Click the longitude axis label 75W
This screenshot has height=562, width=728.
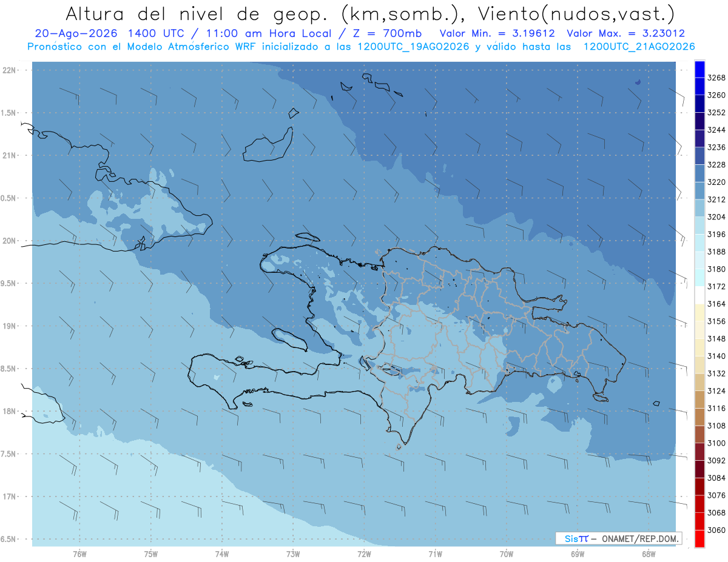pos(151,554)
